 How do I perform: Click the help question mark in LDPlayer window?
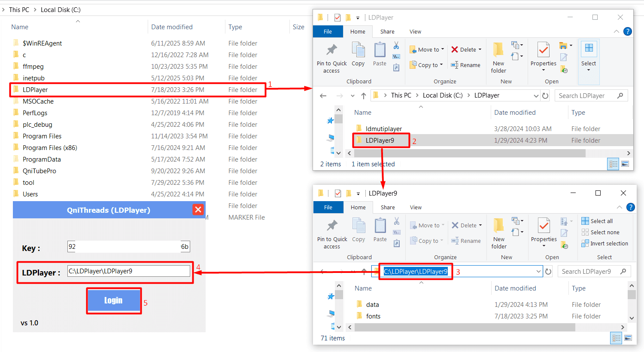[x=627, y=31]
